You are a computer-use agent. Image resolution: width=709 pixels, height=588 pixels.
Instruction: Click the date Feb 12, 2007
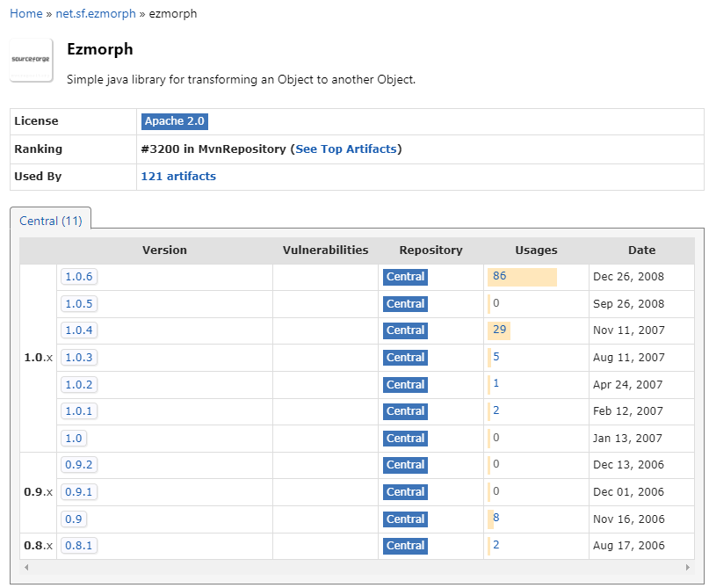(628, 410)
